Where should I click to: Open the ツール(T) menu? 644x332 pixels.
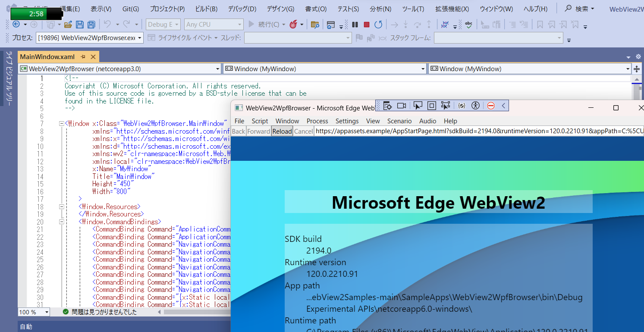(x=413, y=9)
